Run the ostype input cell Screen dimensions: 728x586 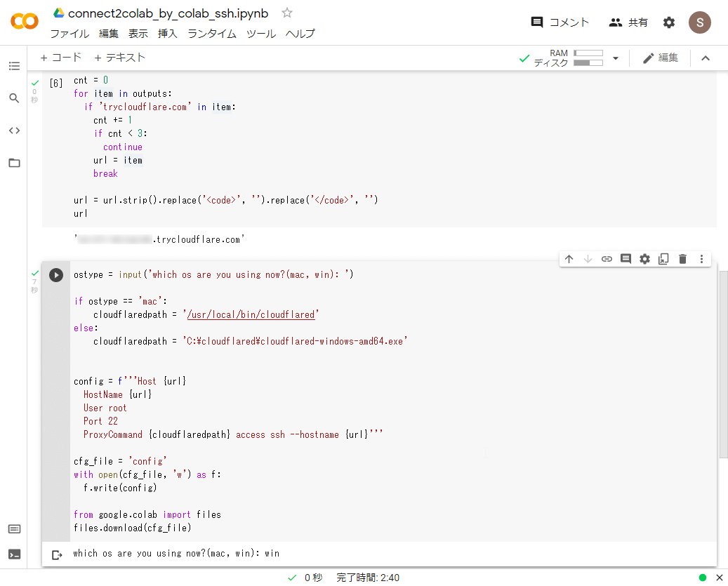pyautogui.click(x=56, y=274)
